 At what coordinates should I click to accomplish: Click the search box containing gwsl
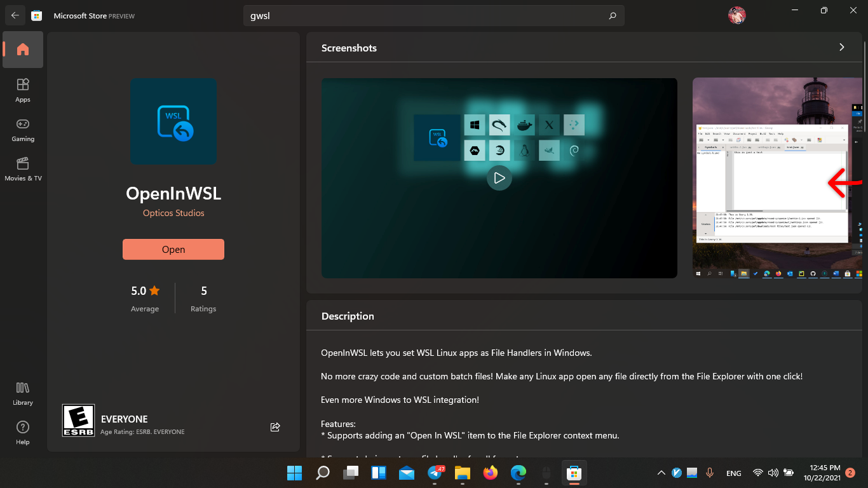(x=433, y=16)
